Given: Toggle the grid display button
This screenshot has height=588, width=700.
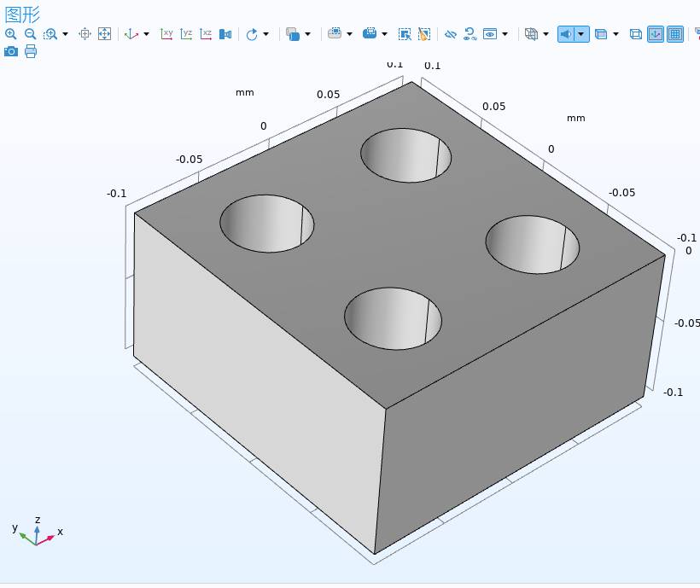Looking at the screenshot, I should [675, 34].
